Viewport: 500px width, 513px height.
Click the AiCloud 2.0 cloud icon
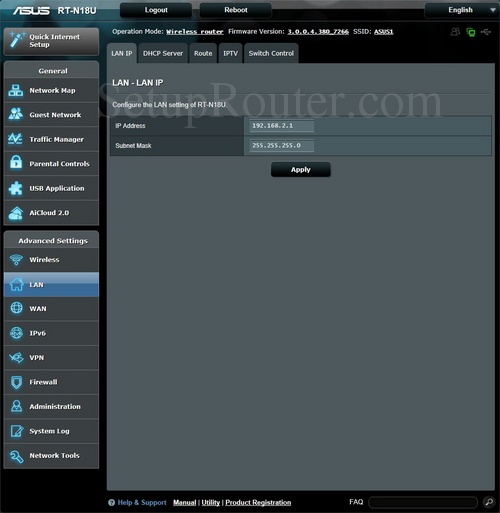(x=16, y=213)
